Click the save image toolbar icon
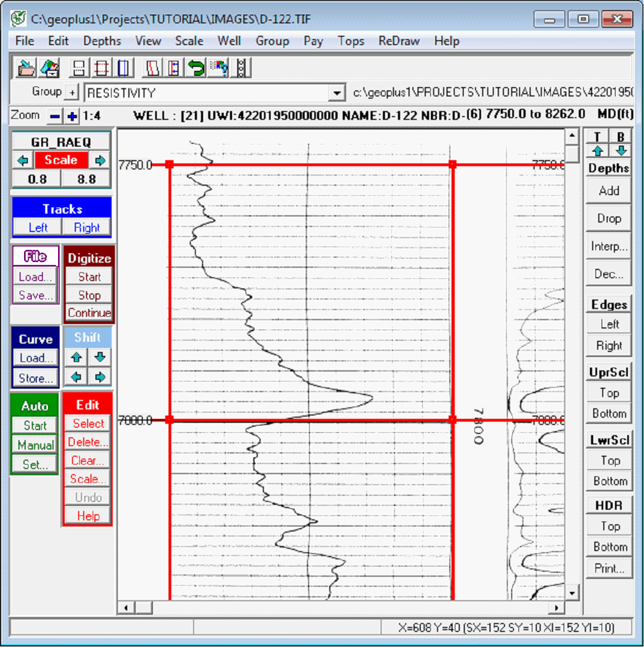The width and height of the screenshot is (644, 647). click(49, 68)
